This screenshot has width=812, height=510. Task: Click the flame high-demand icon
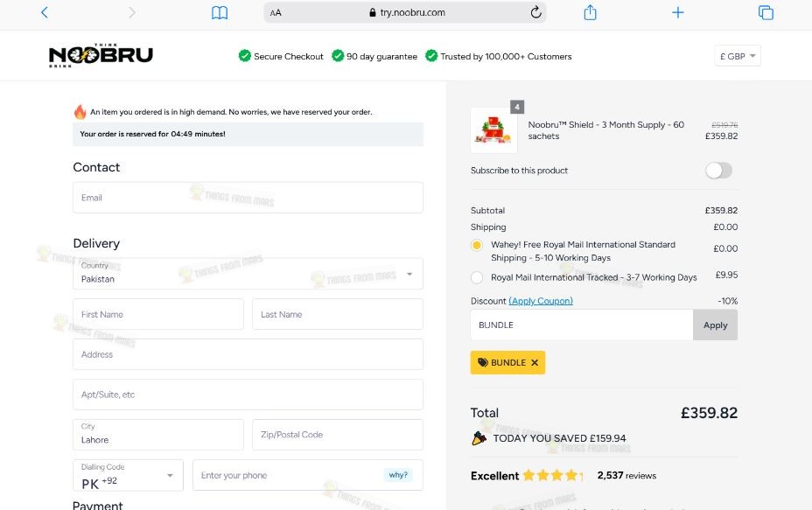80,111
